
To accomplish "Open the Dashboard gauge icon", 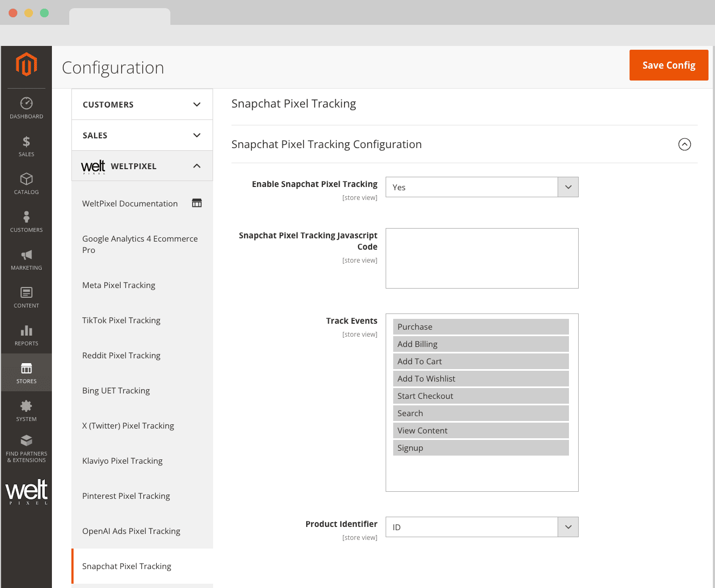I will pyautogui.click(x=27, y=103).
